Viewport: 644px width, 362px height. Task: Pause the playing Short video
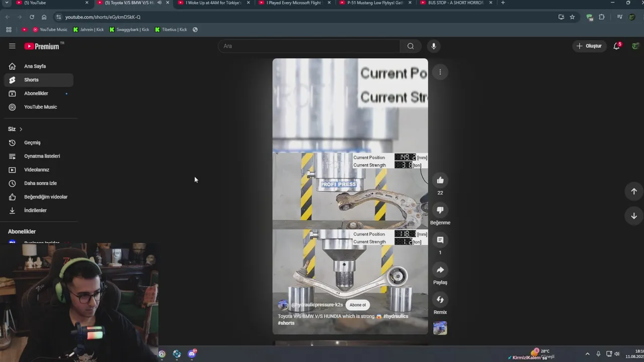(350, 196)
